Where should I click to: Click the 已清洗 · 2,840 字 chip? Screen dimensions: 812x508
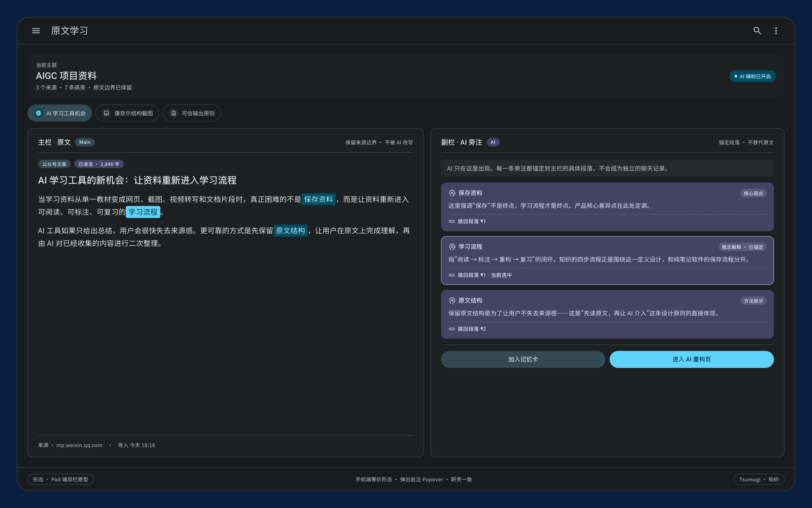99,164
